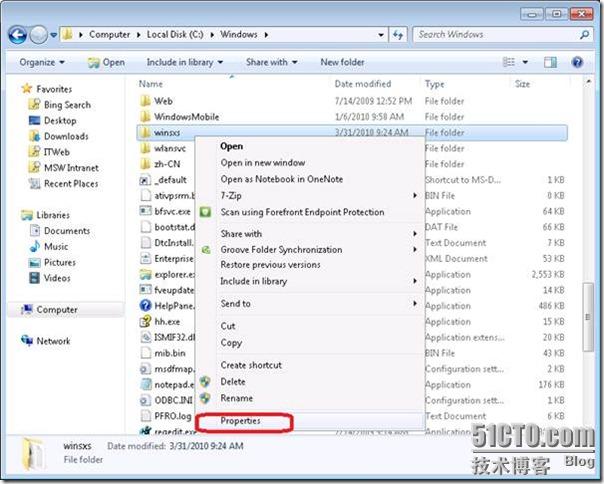
Task: Click the Open toolbar button
Action: [106, 62]
